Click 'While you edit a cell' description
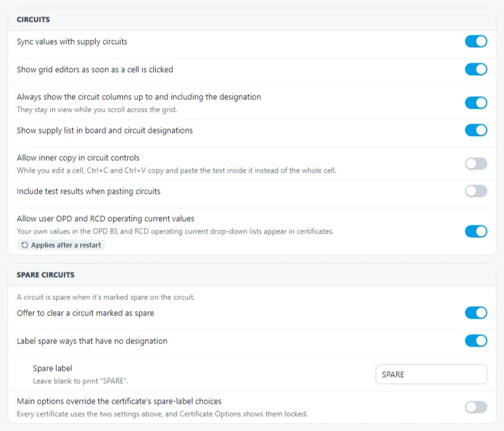Screen dimensions: 504x431 [176, 170]
